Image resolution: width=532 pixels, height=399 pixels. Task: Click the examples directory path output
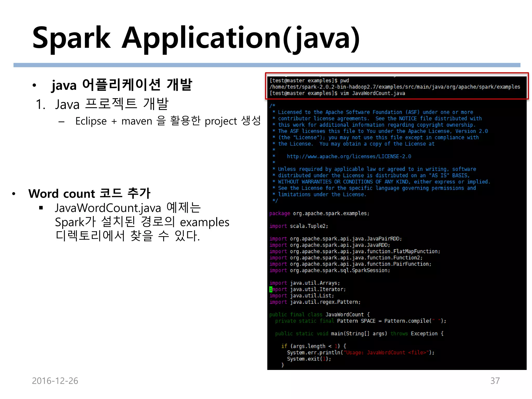(395, 87)
